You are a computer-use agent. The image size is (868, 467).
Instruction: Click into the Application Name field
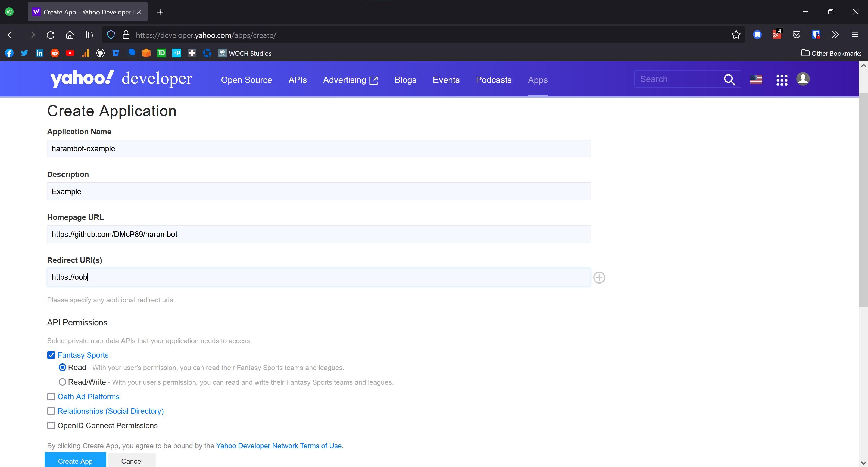click(x=319, y=149)
